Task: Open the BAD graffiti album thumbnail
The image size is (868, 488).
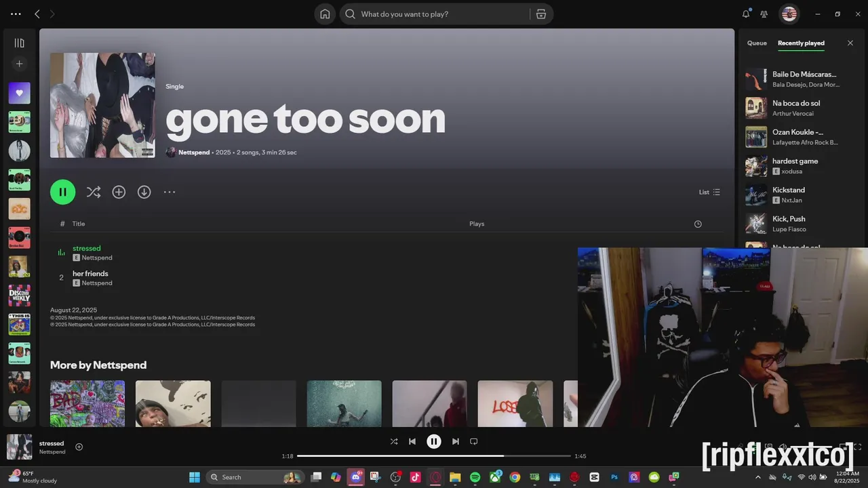Action: coord(87,403)
